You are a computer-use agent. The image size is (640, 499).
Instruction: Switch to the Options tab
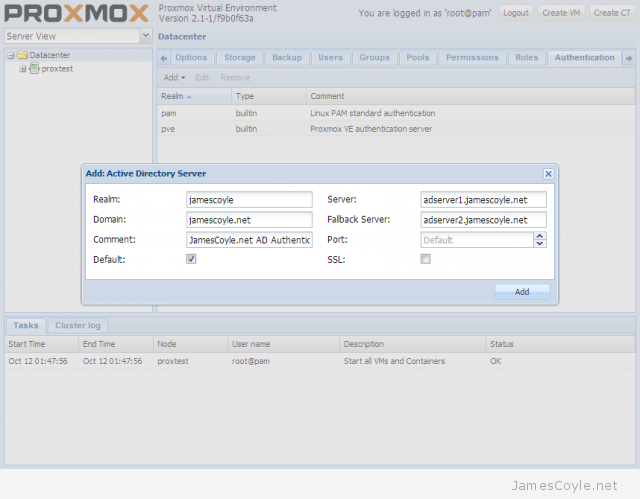tap(191, 58)
